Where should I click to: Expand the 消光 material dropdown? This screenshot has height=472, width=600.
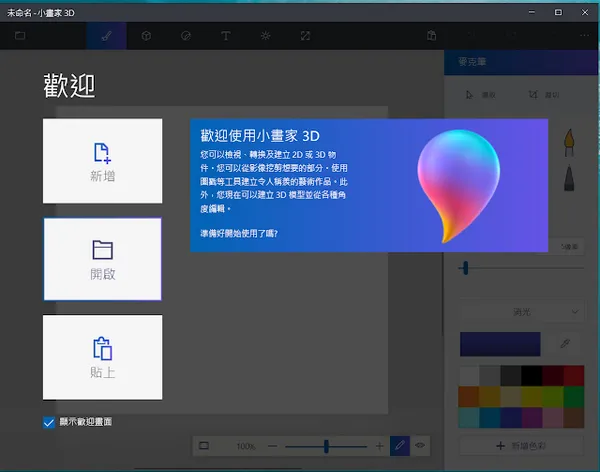tap(521, 312)
